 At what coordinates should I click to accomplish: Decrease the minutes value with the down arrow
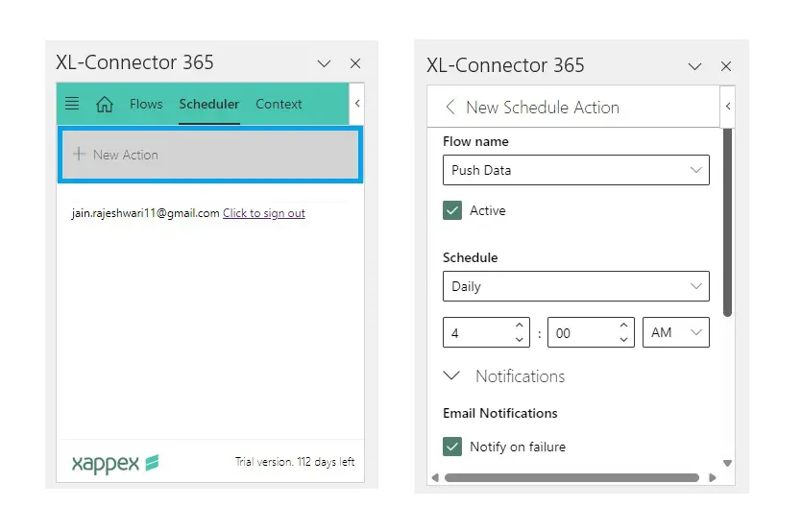623,340
